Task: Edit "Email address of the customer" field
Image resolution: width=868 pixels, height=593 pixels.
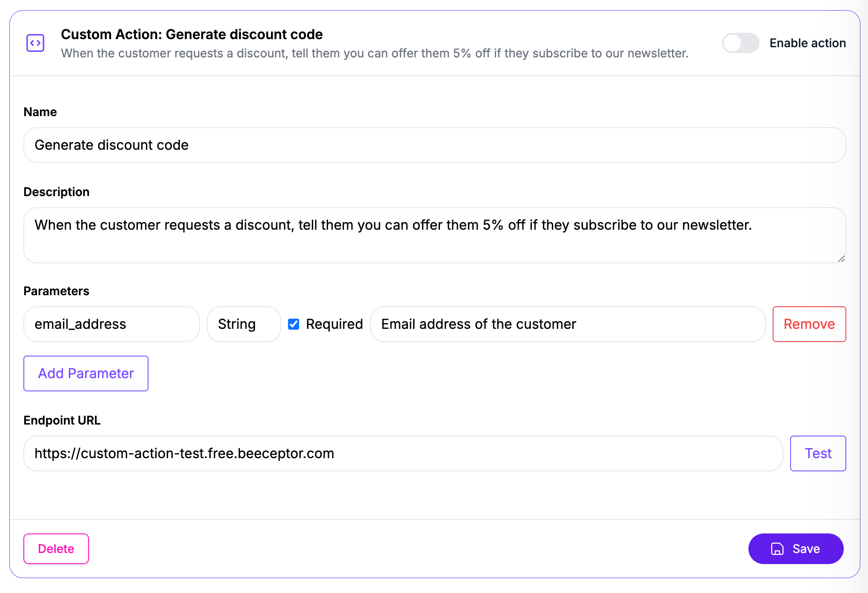Action: [568, 324]
